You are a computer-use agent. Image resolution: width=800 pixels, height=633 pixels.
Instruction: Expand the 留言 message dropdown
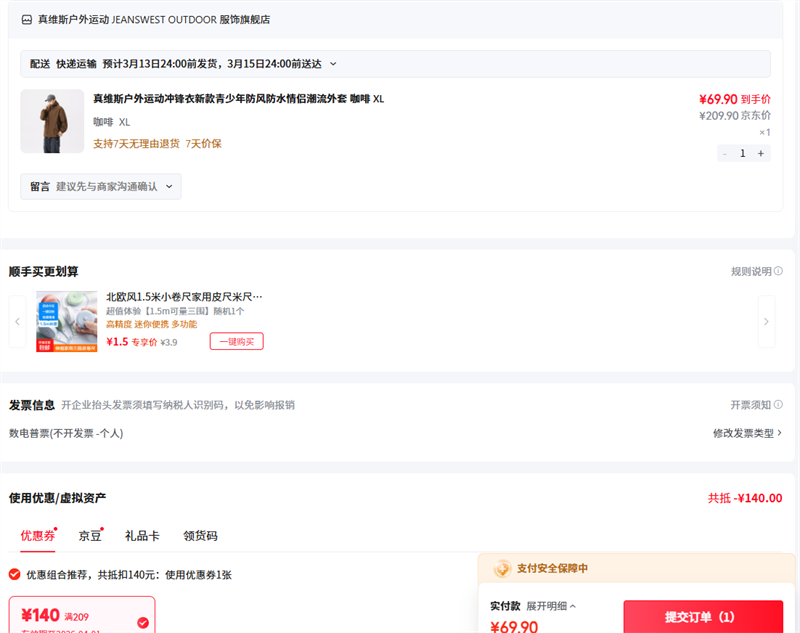[101, 187]
